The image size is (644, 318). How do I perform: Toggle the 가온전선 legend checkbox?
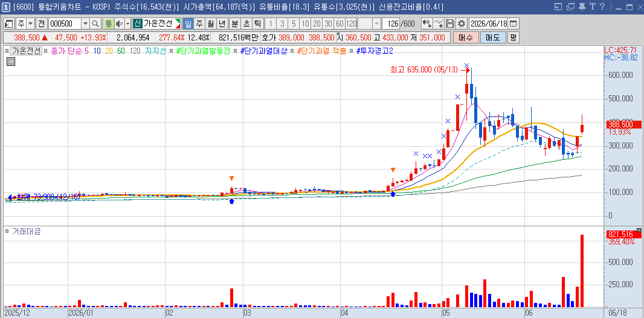[7, 51]
